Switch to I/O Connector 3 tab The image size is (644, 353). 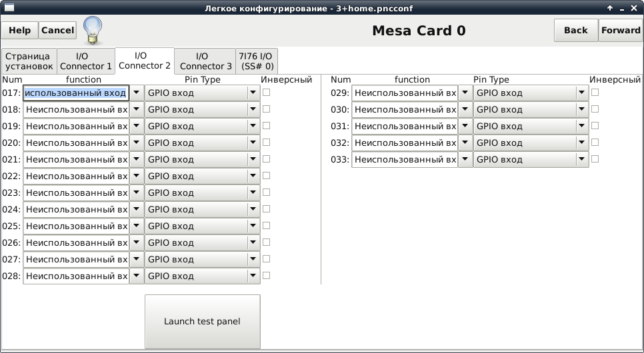[205, 61]
